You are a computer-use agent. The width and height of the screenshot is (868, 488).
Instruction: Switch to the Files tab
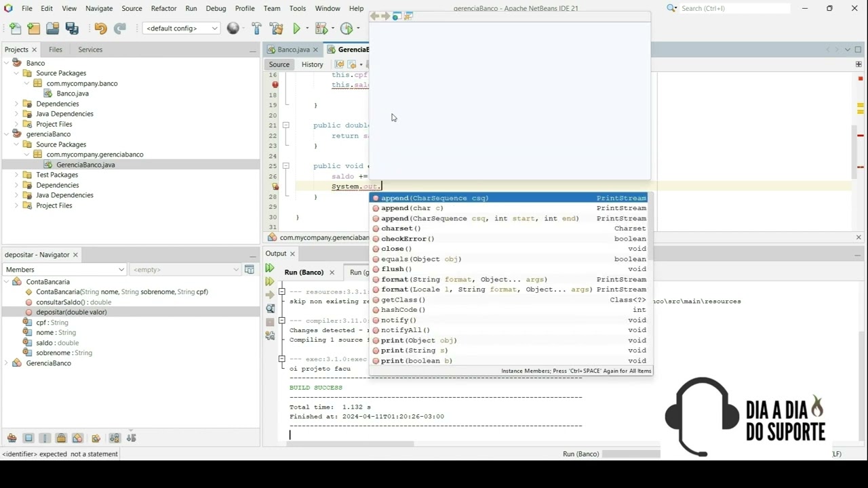click(x=56, y=49)
